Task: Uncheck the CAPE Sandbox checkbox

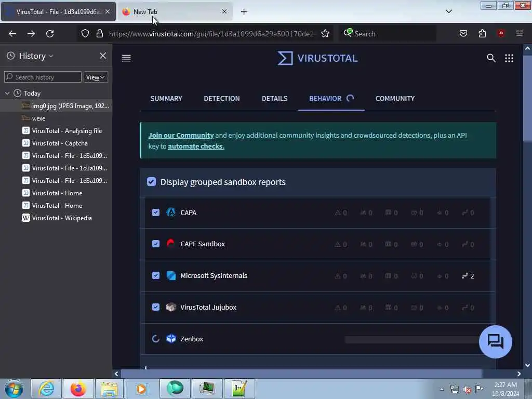Action: [156, 244]
